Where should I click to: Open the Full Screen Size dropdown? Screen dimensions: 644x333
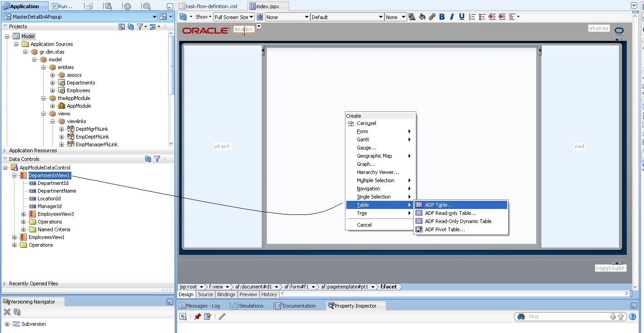point(234,17)
